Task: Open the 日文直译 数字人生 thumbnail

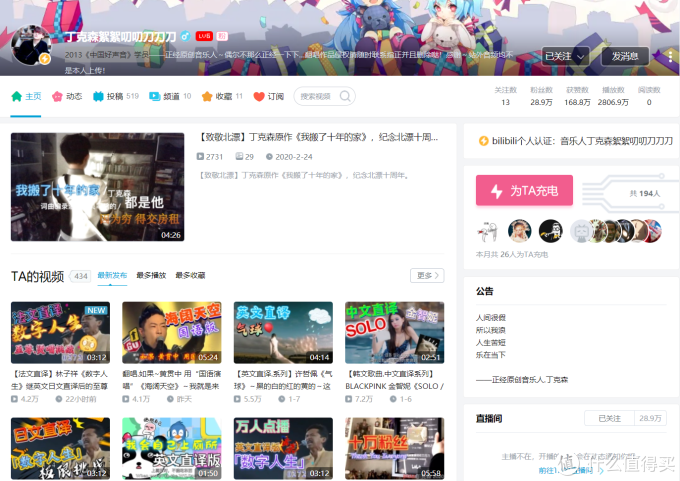Action: (60, 448)
